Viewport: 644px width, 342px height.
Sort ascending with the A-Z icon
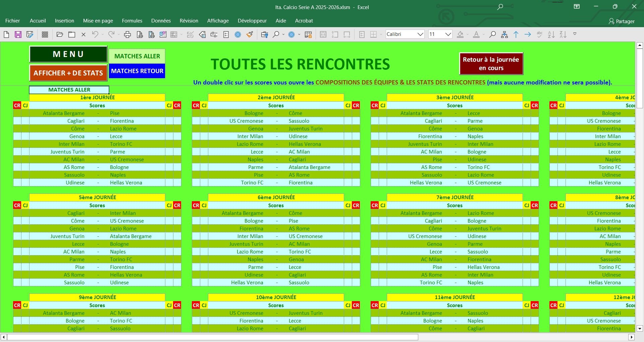point(551,34)
